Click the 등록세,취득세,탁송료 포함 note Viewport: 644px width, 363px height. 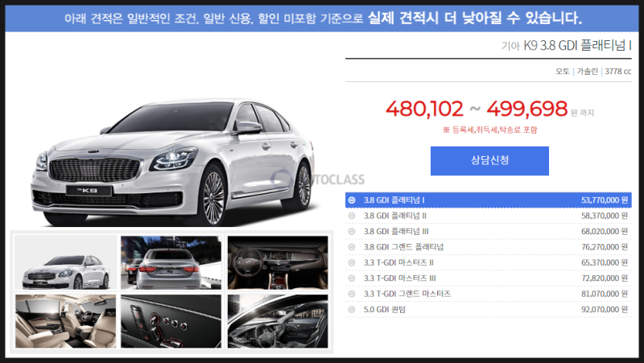click(489, 130)
